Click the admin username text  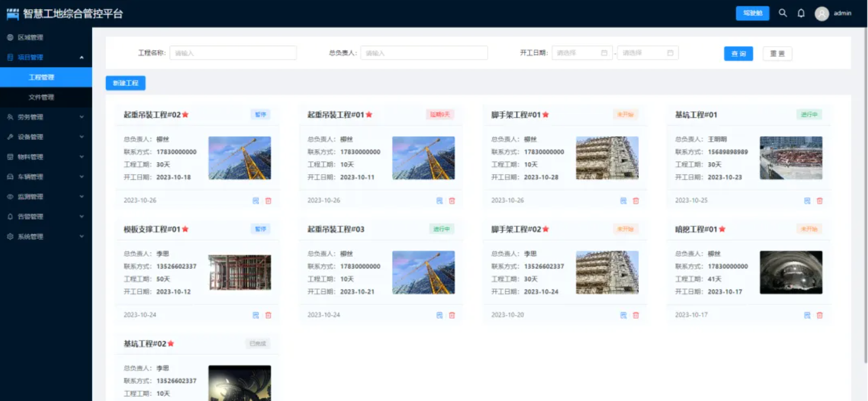click(x=842, y=14)
